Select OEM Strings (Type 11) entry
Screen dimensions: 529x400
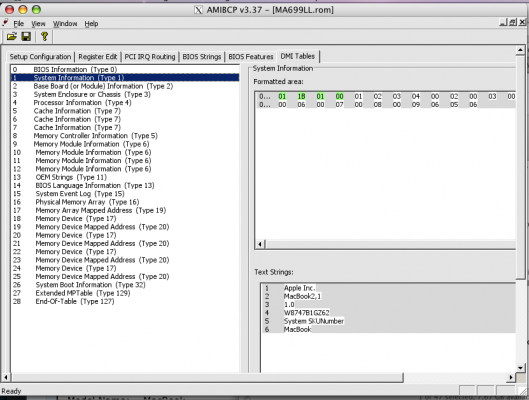pos(71,177)
